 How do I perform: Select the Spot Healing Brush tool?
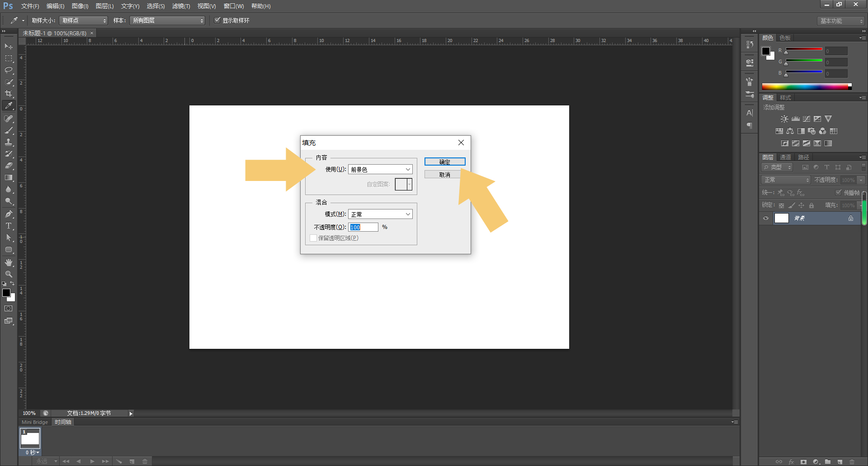coord(9,119)
